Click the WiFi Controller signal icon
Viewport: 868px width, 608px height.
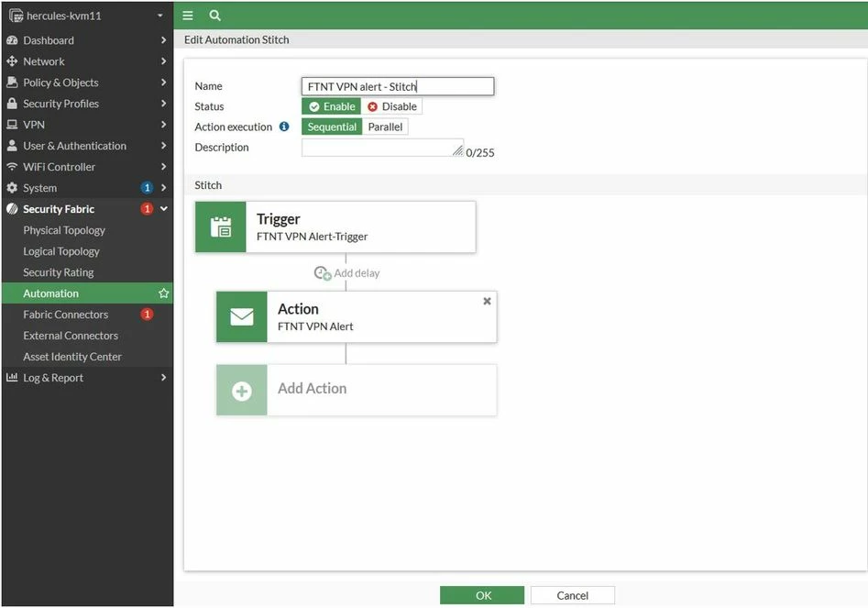click(12, 167)
